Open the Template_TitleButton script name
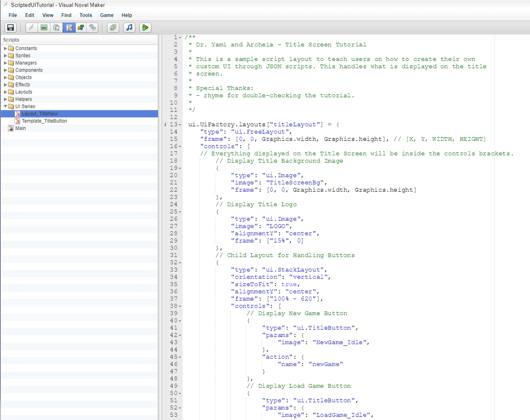The height and width of the screenshot is (420, 530). (45, 121)
